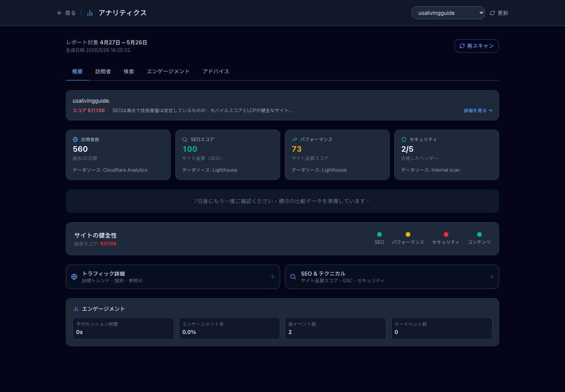
Task: Open the SEO & テクニカル card
Action: 392,277
